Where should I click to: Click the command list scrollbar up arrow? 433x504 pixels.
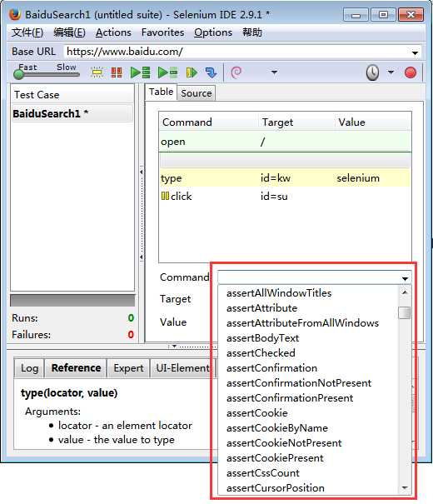click(x=405, y=292)
